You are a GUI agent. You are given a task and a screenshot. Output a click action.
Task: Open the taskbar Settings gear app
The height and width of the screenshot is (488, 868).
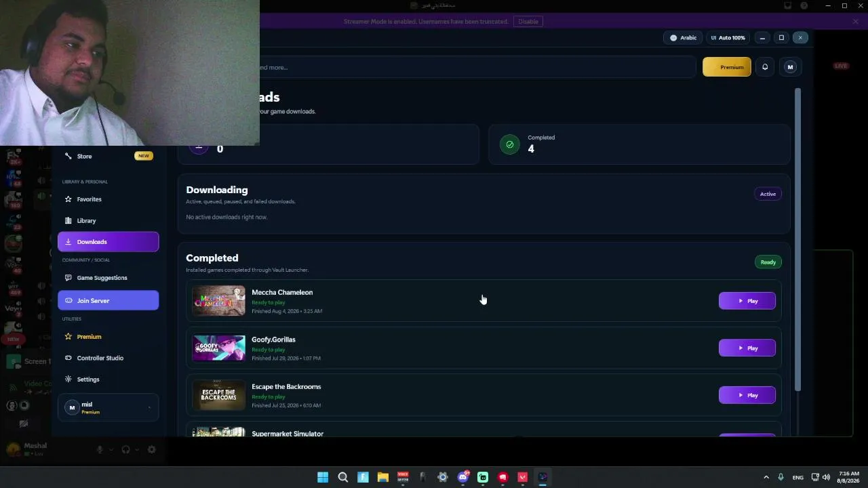point(443,477)
